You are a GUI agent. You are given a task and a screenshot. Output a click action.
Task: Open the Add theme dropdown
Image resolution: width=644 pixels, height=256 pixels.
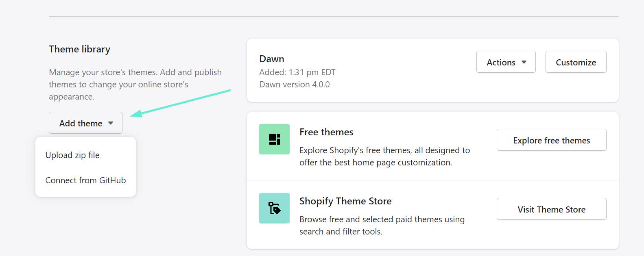tap(85, 123)
